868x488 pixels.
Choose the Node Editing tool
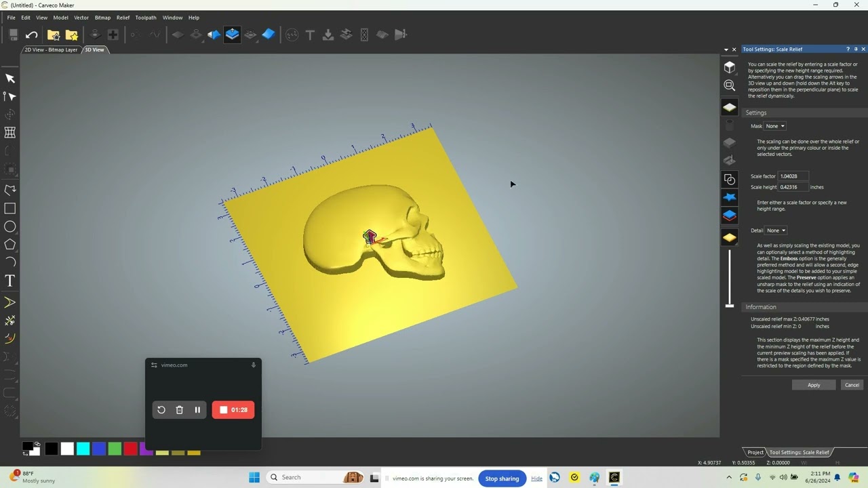(10, 96)
